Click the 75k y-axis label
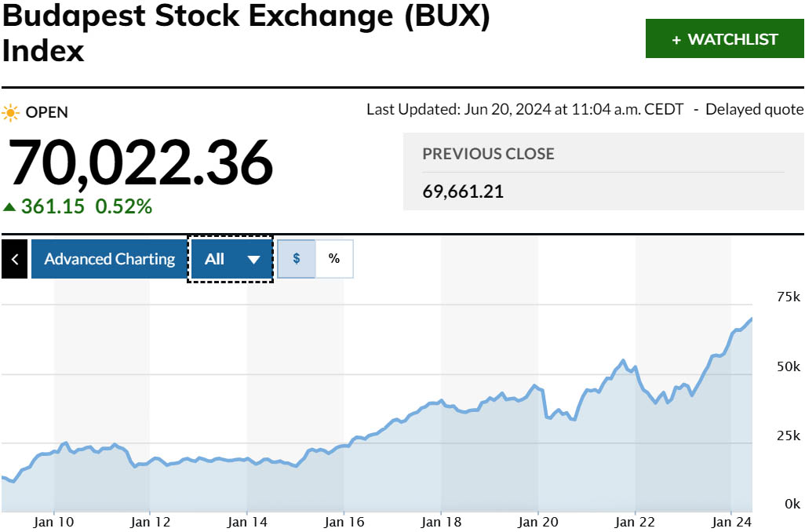 point(787,297)
